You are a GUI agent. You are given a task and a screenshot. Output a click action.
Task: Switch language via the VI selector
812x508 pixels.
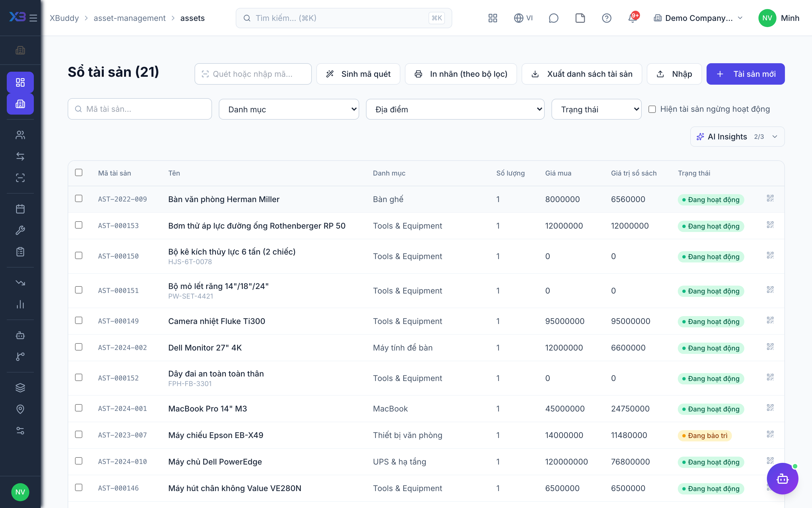tap(524, 18)
